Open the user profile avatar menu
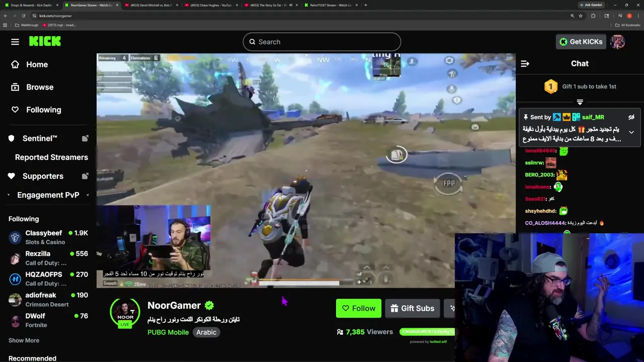 click(x=617, y=42)
